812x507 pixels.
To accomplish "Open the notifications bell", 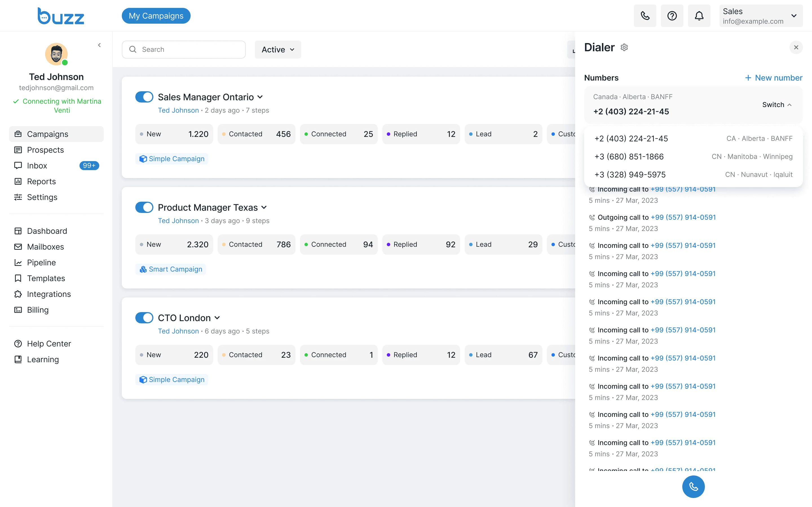I will click(x=699, y=16).
